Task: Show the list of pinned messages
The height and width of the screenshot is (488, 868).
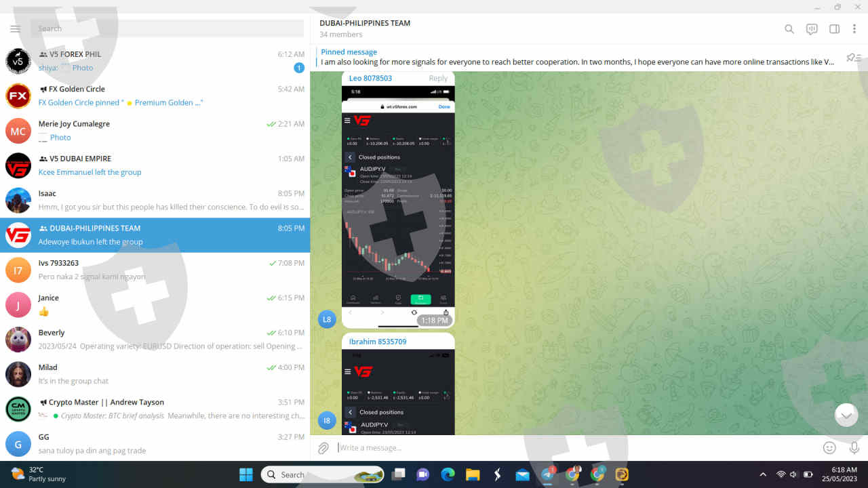Action: pyautogui.click(x=854, y=58)
